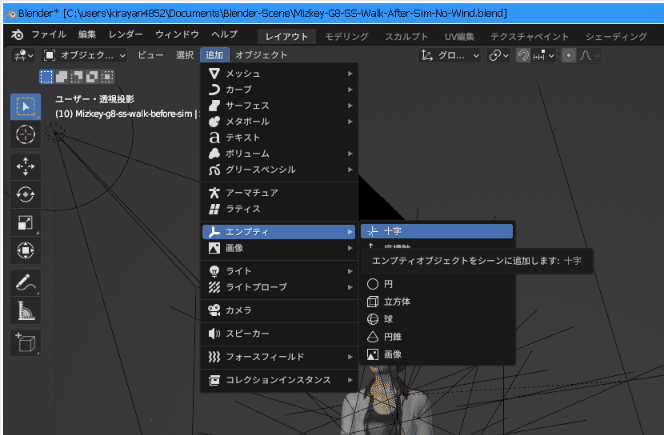Expand the メッシュ submenu
Viewport: 664px width, 435px height.
pyautogui.click(x=279, y=74)
